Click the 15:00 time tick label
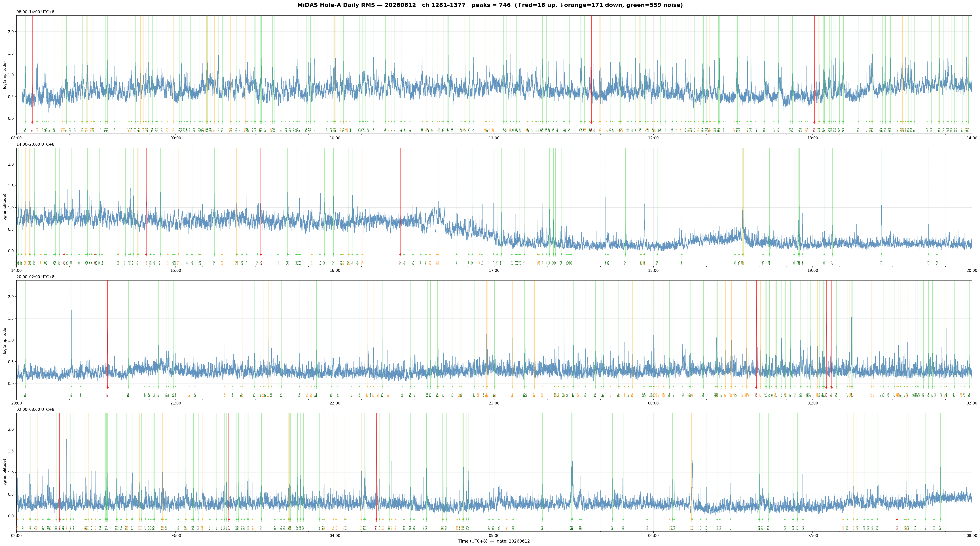The image size is (980, 546). [176, 270]
